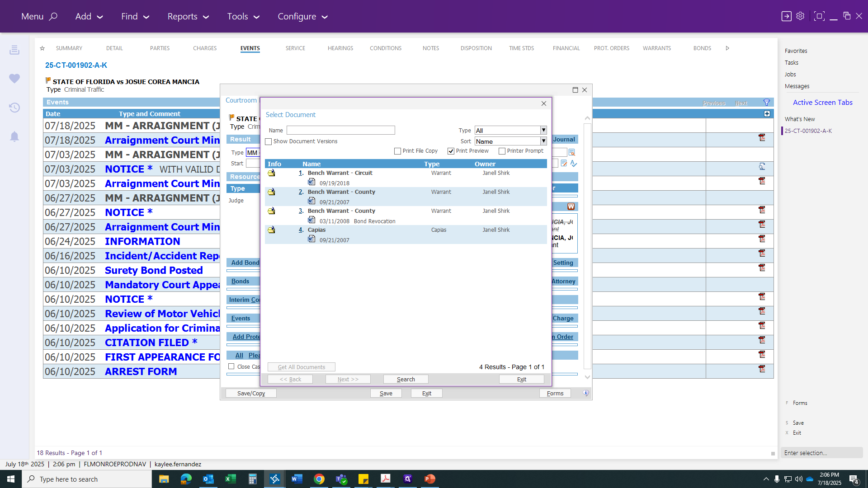Open the Menu search
This screenshot has width=868, height=488.
[39, 16]
